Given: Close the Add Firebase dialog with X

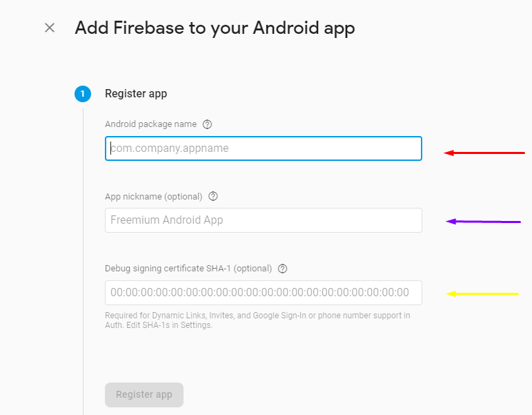Looking at the screenshot, I should (x=50, y=28).
